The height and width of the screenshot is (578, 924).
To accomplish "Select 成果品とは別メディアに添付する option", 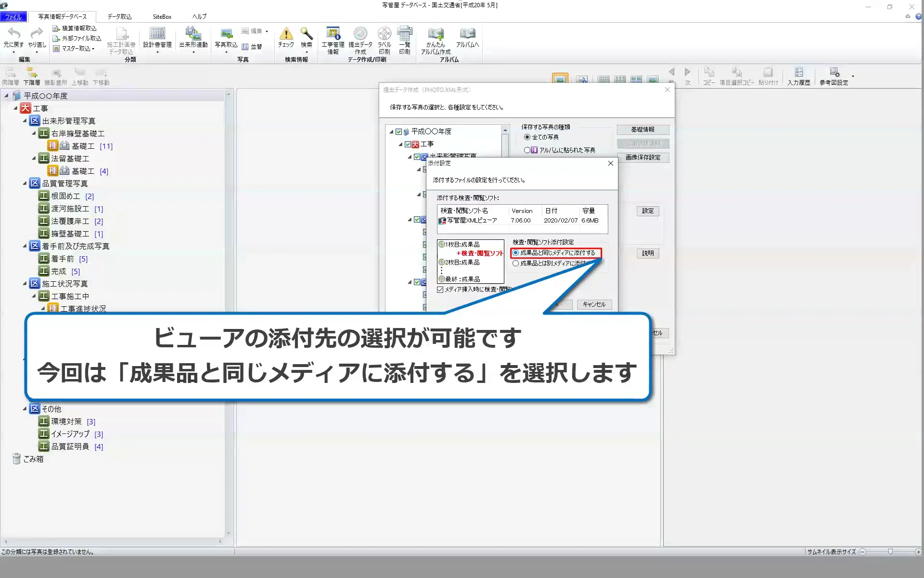I will (516, 263).
